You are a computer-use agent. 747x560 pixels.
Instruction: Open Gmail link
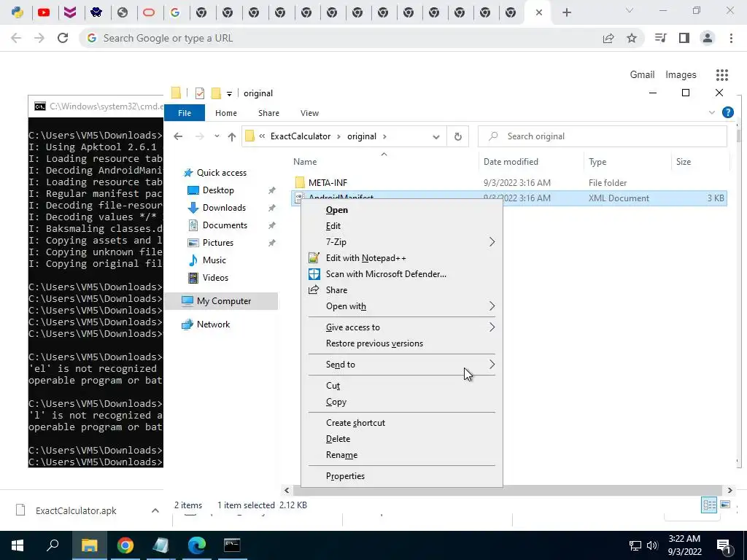[642, 75]
